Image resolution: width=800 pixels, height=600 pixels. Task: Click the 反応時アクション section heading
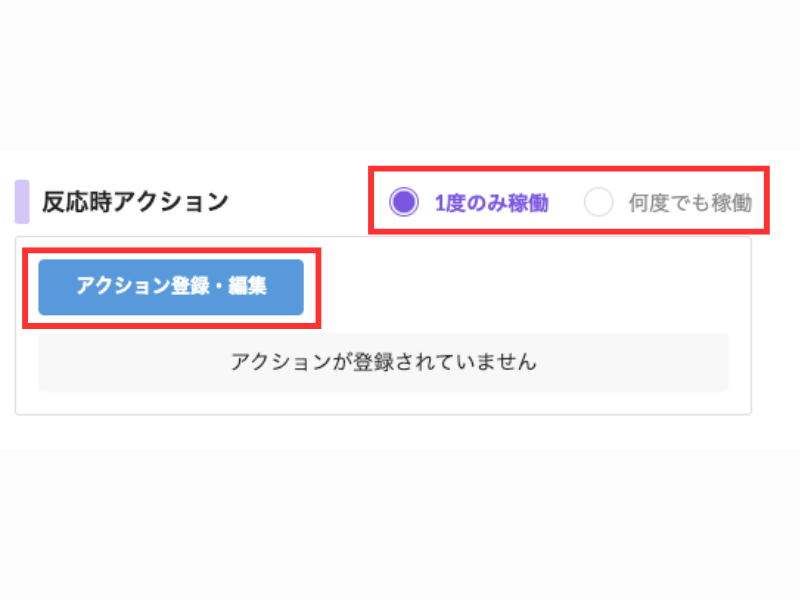click(135, 202)
